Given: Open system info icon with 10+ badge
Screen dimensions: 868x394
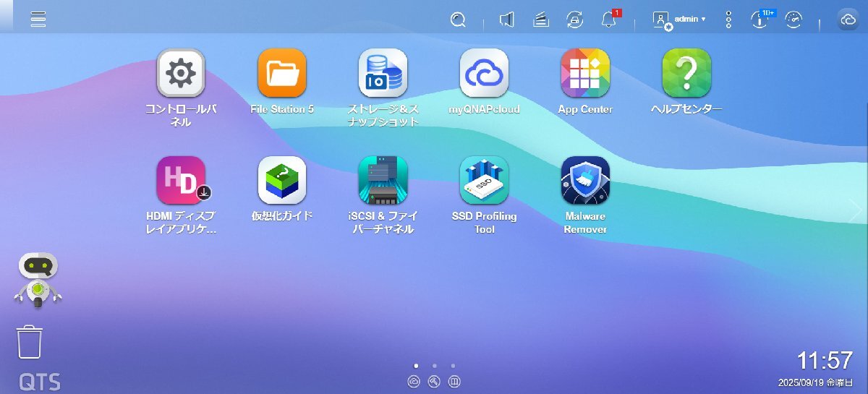Looking at the screenshot, I should [759, 20].
